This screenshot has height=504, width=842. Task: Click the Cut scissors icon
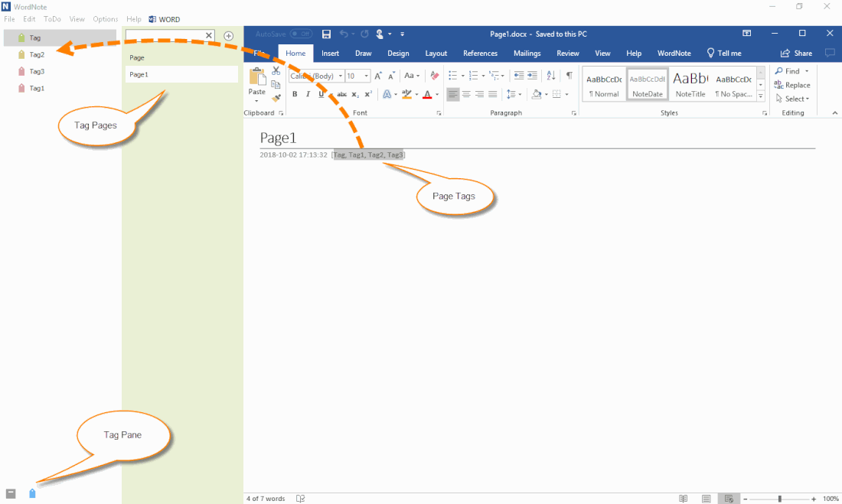click(x=276, y=70)
